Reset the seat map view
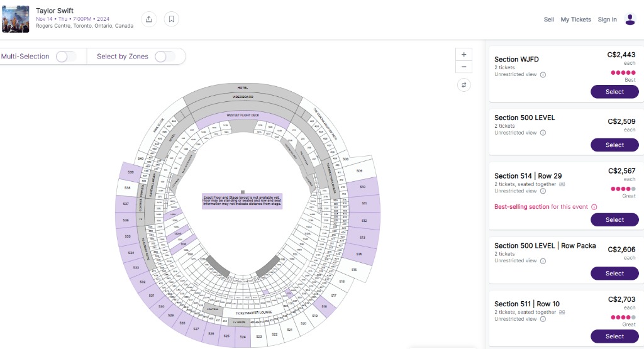644x349 pixels. [464, 84]
